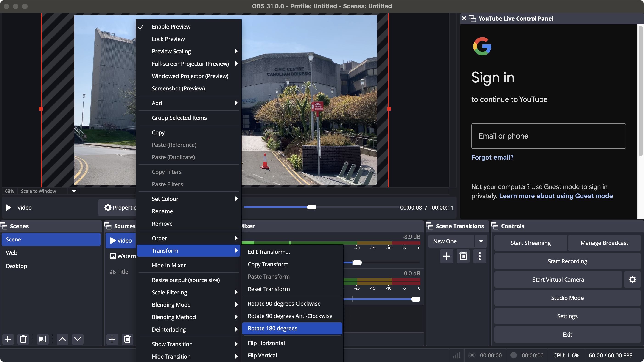The width and height of the screenshot is (644, 362).
Task: Open the Scale to Window zoom dropdown
Action: 74,191
